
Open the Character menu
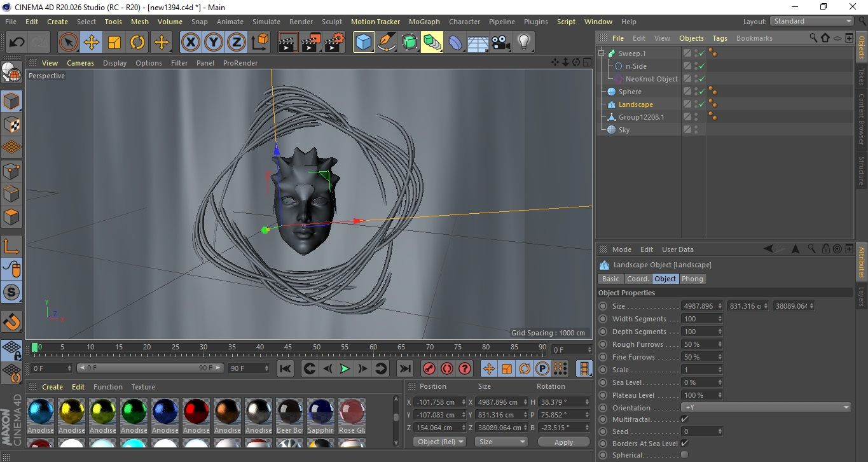(464, 22)
